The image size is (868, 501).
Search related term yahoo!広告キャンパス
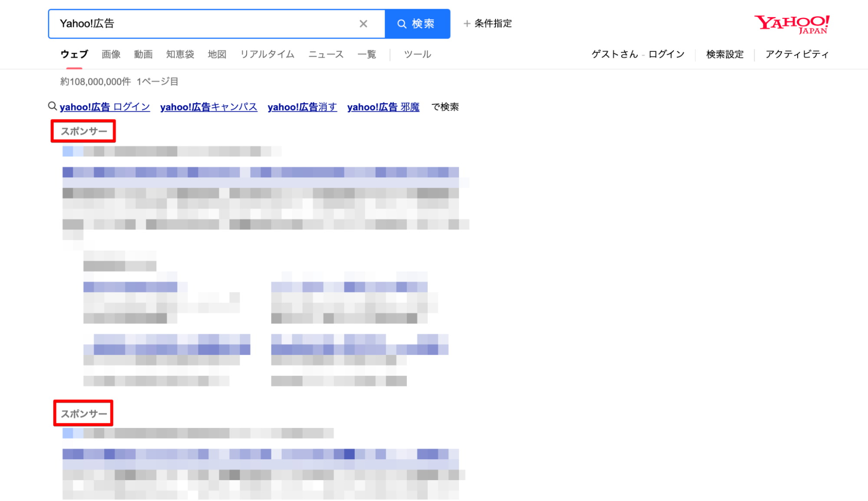[x=208, y=107]
